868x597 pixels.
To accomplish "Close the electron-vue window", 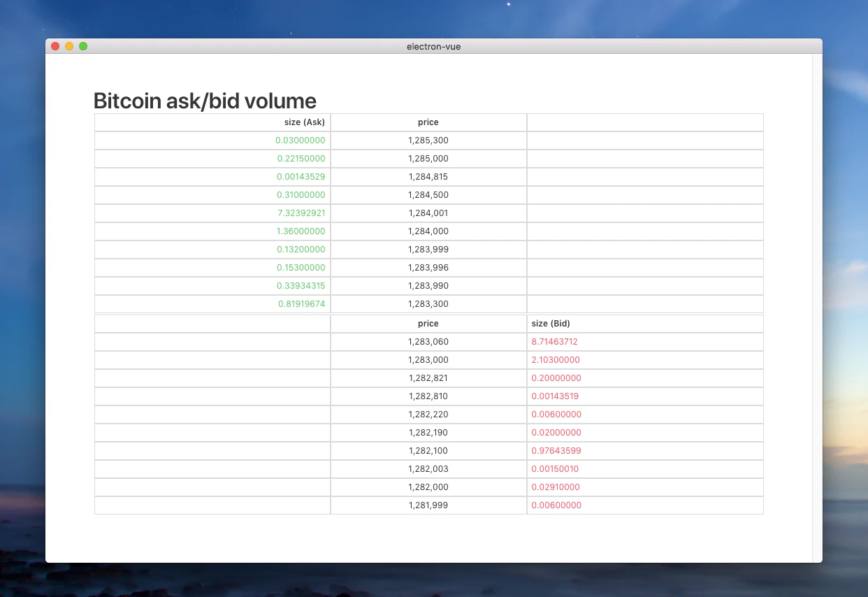I will [x=55, y=46].
